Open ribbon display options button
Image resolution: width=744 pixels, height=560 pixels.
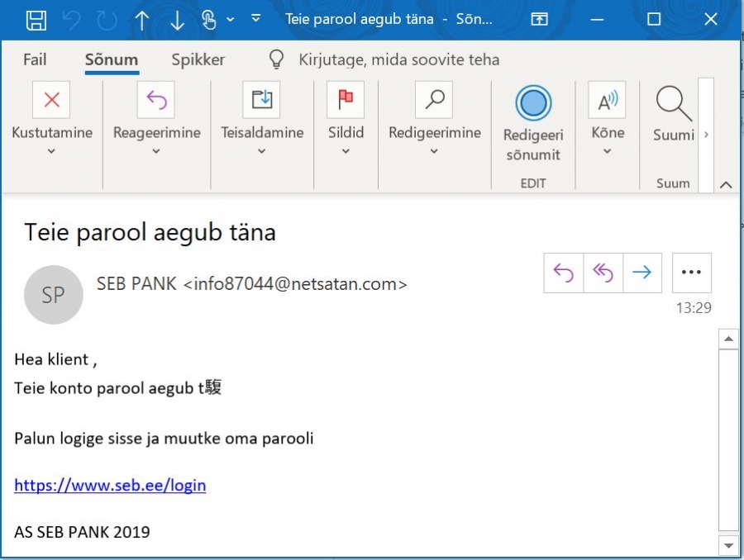click(539, 19)
